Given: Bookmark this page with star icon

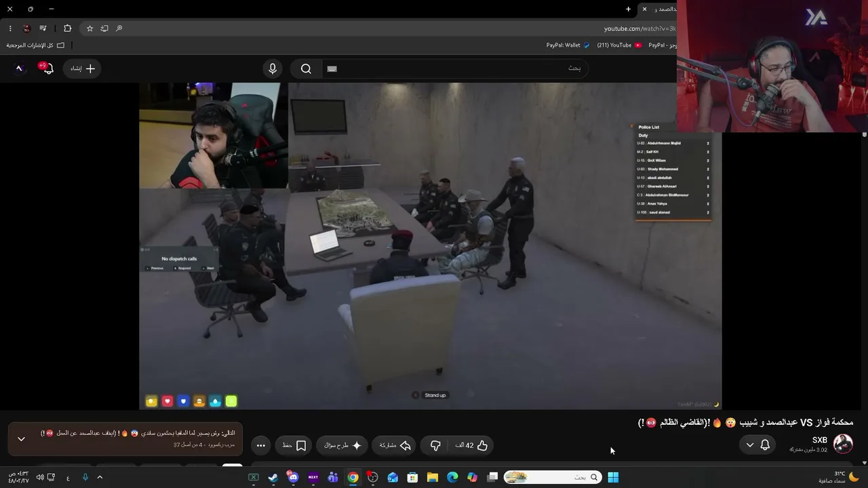Looking at the screenshot, I should (90, 28).
